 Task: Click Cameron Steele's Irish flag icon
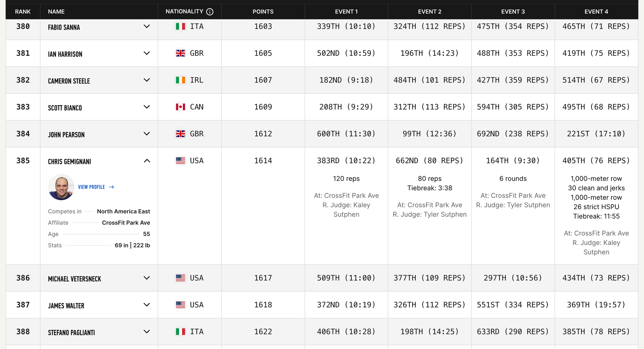point(180,80)
